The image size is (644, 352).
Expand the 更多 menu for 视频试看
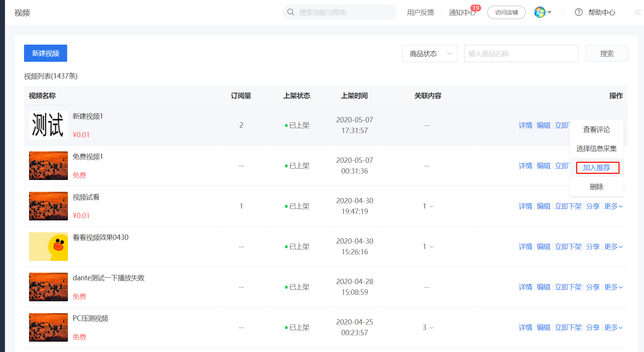coord(613,206)
